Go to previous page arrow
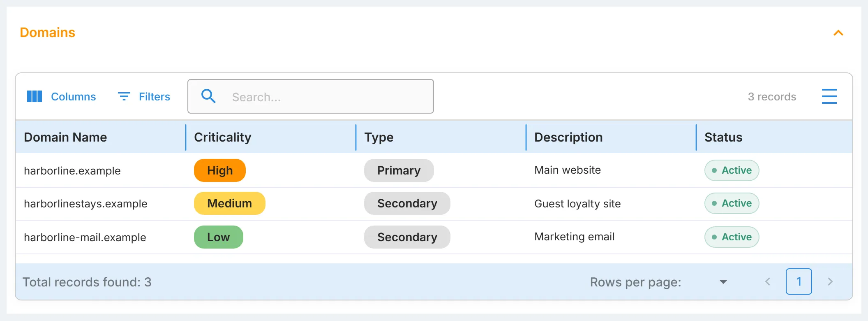This screenshot has width=868, height=321. point(767,281)
